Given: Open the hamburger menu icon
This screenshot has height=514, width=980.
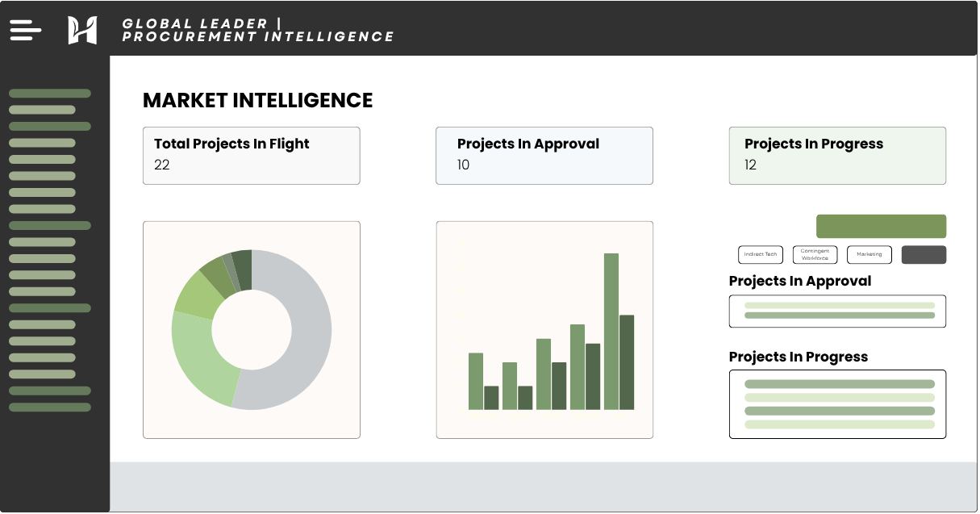Looking at the screenshot, I should (25, 30).
